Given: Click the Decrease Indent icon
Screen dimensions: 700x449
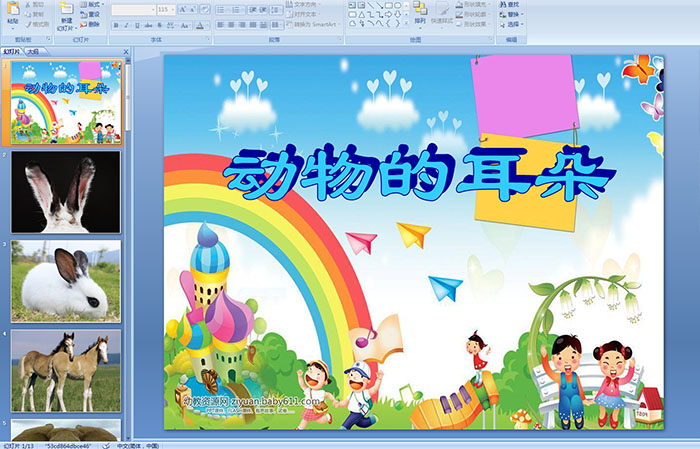Looking at the screenshot, I should pyautogui.click(x=253, y=10).
